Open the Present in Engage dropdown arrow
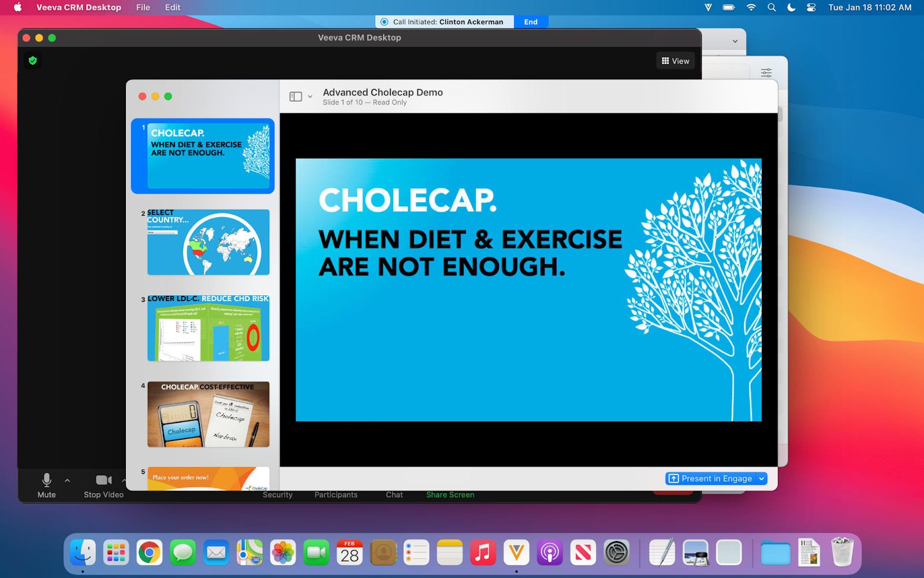Viewport: 924px width, 578px height. 762,479
